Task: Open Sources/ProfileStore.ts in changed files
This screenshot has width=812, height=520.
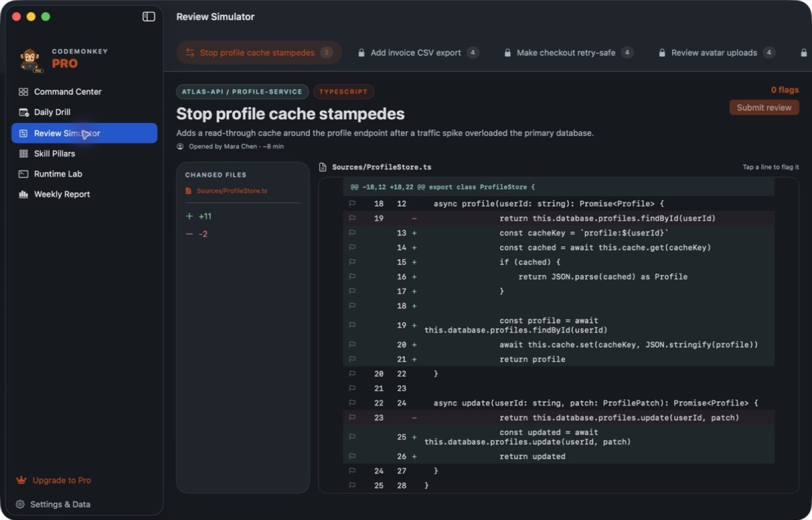Action: [x=231, y=191]
